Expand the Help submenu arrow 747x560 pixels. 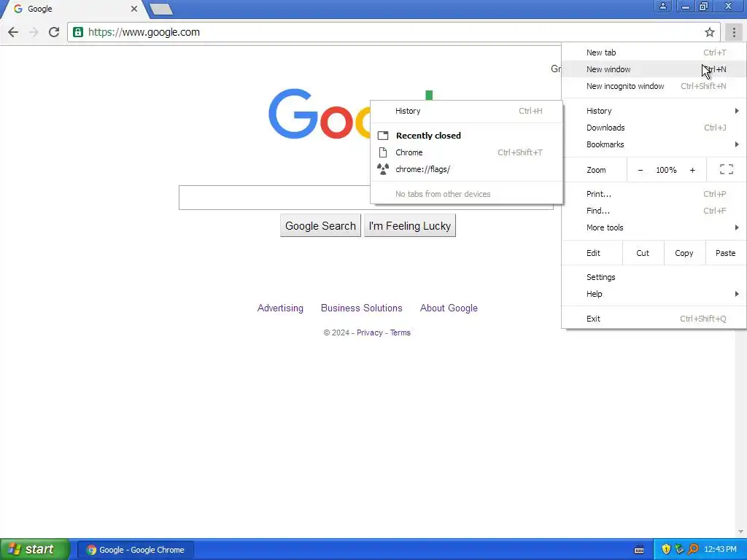737,294
